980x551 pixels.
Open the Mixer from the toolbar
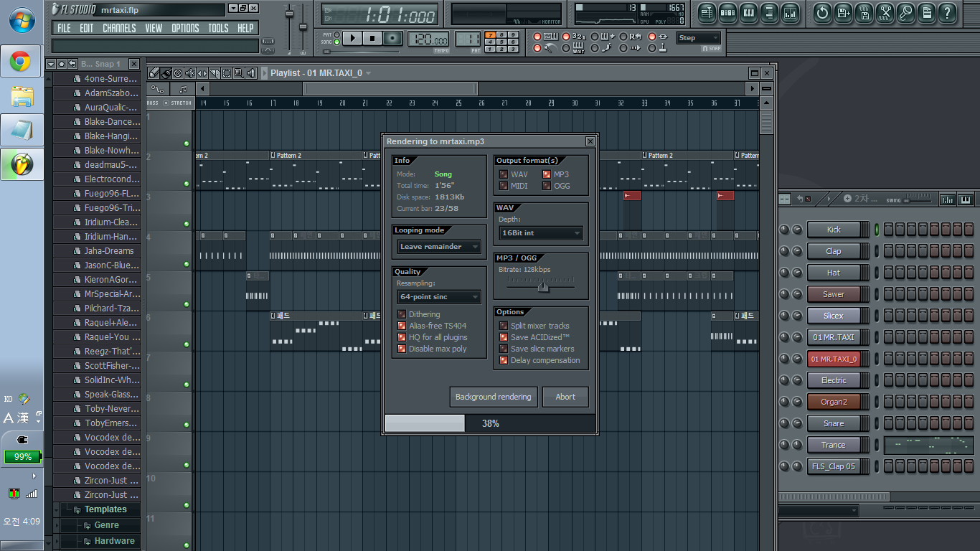(x=790, y=12)
